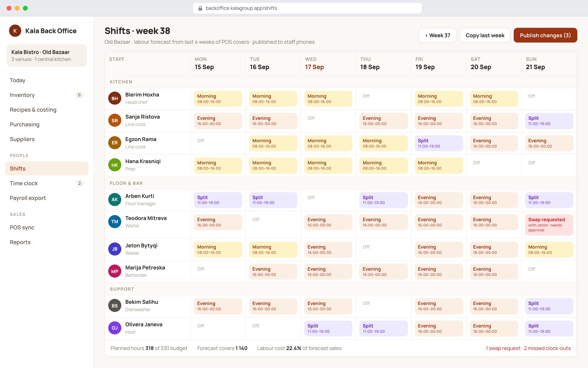Click Olivera Janeva's OJ avatar
Viewport: 588px width, 368px height.
click(115, 328)
